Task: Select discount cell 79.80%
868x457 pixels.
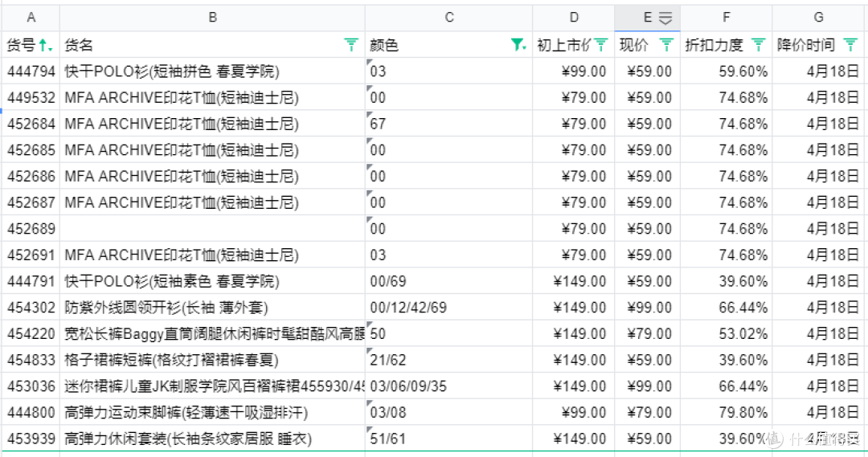Action: click(727, 414)
